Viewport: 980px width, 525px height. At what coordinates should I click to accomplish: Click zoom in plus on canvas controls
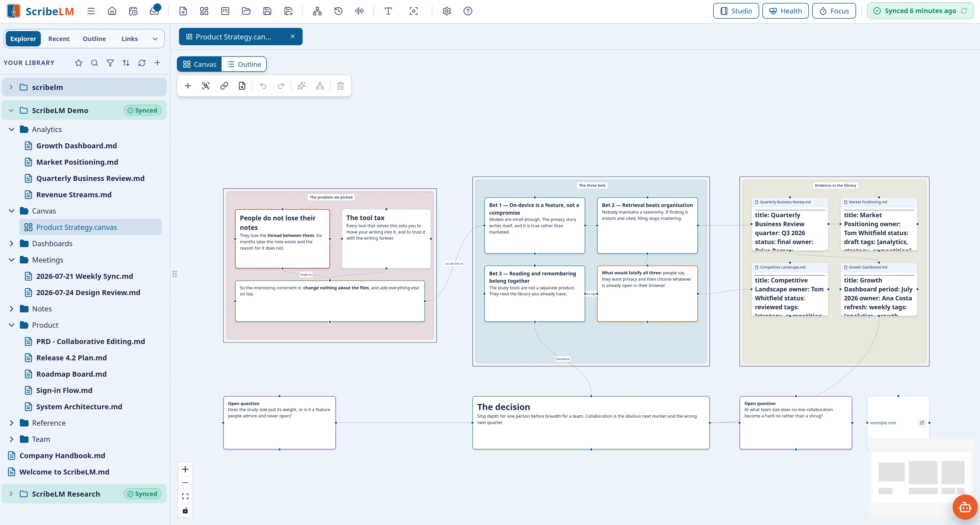pos(185,469)
